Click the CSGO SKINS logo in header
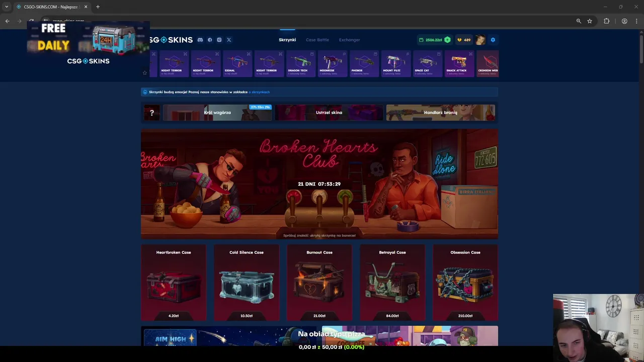The height and width of the screenshot is (362, 644). pyautogui.click(x=171, y=40)
